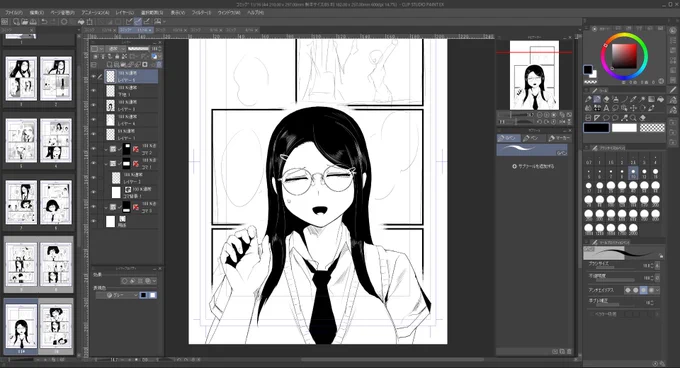Toggle visibility of 用紙 paper layer

[x=94, y=221]
